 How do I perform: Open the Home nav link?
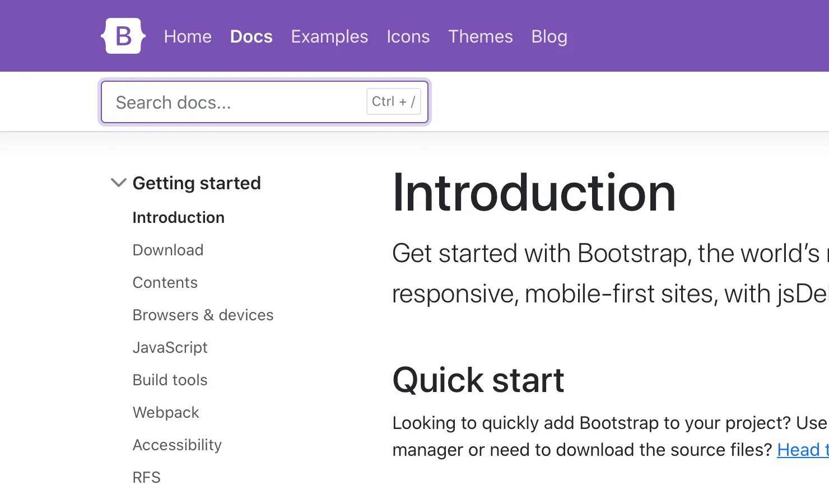188,36
